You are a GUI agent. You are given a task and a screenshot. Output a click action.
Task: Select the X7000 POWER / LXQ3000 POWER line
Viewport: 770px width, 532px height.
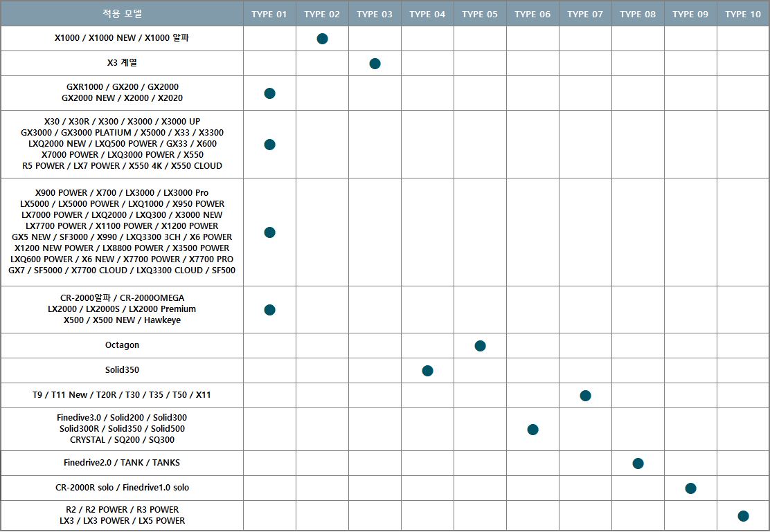[123, 154]
